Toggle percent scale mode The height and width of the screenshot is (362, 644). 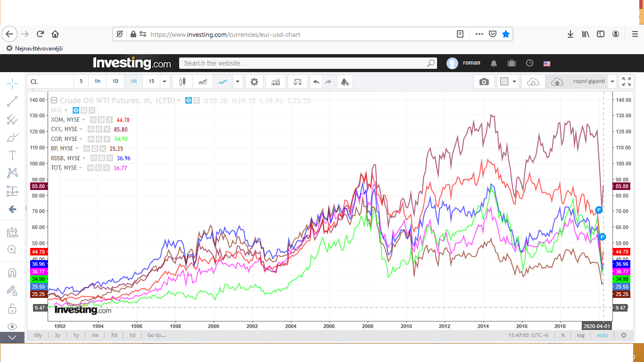[563, 335]
